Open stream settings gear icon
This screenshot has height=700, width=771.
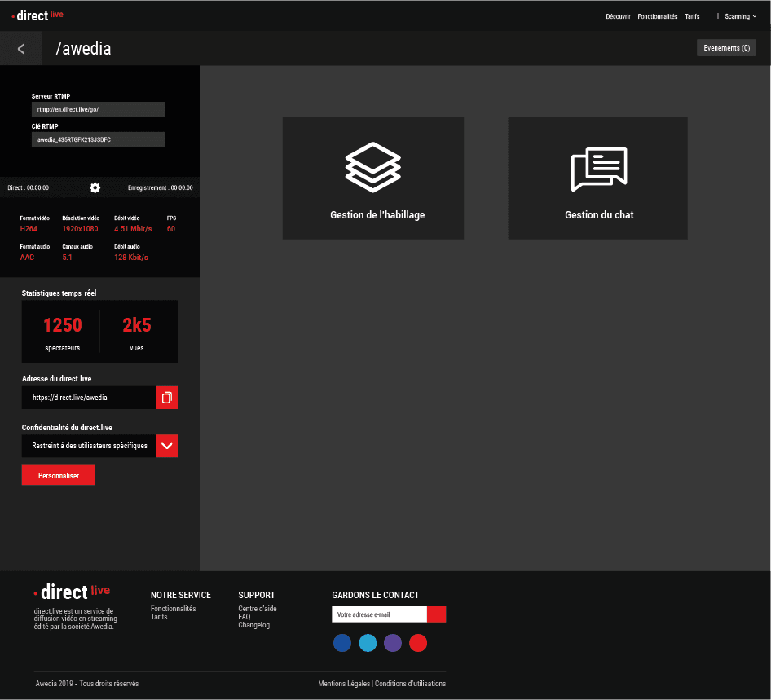tap(95, 187)
